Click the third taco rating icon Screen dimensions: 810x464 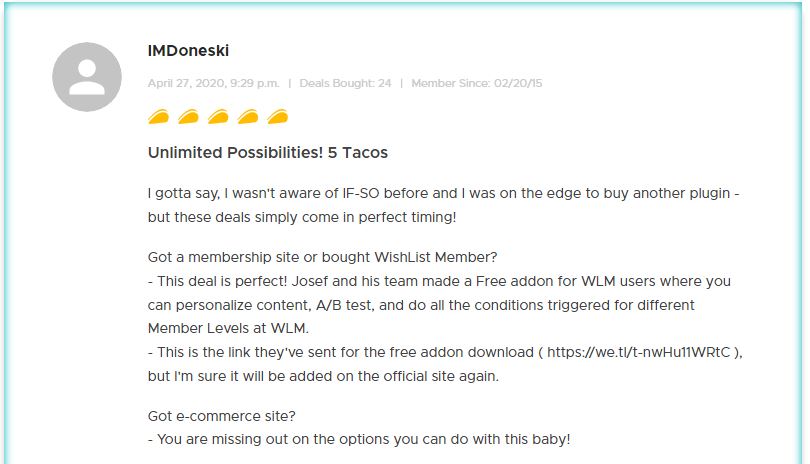click(x=218, y=117)
